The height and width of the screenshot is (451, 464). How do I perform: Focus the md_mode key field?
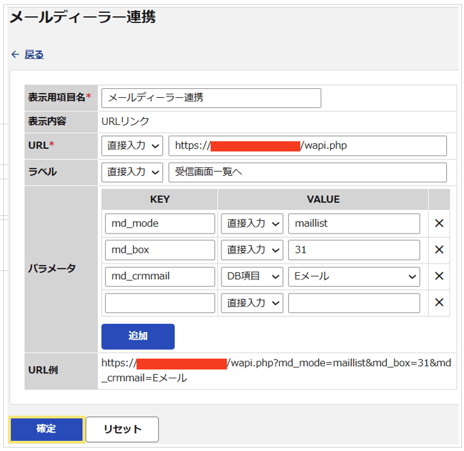[x=160, y=223]
